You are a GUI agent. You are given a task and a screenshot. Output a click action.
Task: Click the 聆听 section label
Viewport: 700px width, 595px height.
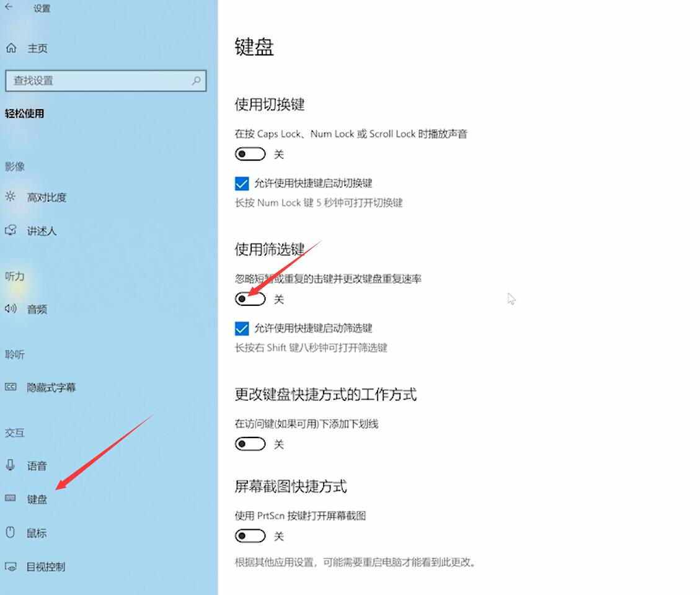pyautogui.click(x=15, y=355)
